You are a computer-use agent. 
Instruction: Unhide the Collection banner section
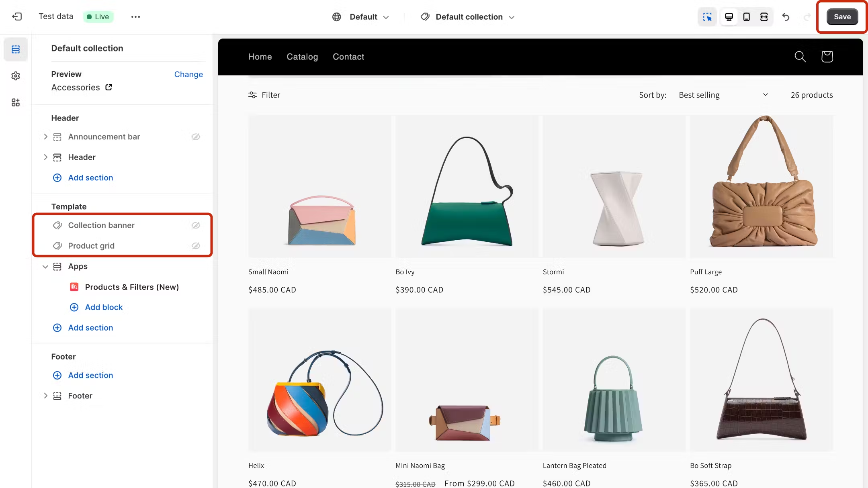196,225
